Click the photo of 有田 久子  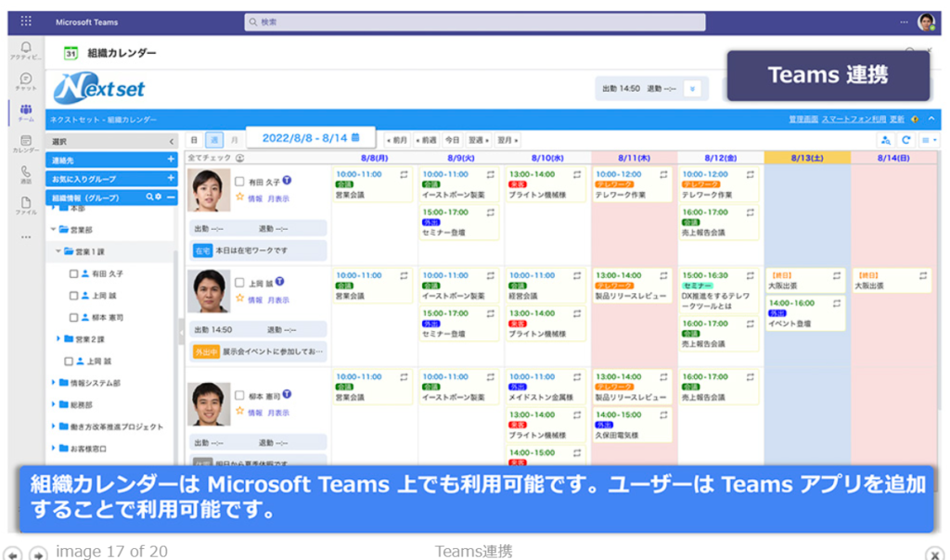tap(209, 190)
